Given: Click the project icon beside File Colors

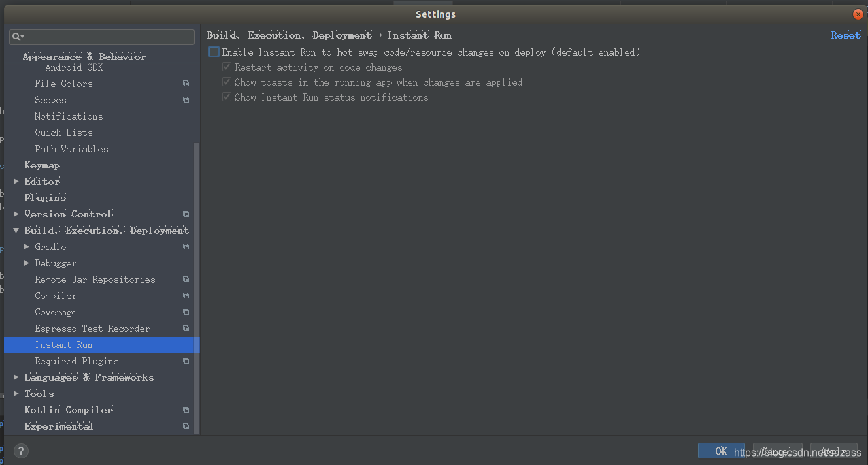Looking at the screenshot, I should (186, 83).
